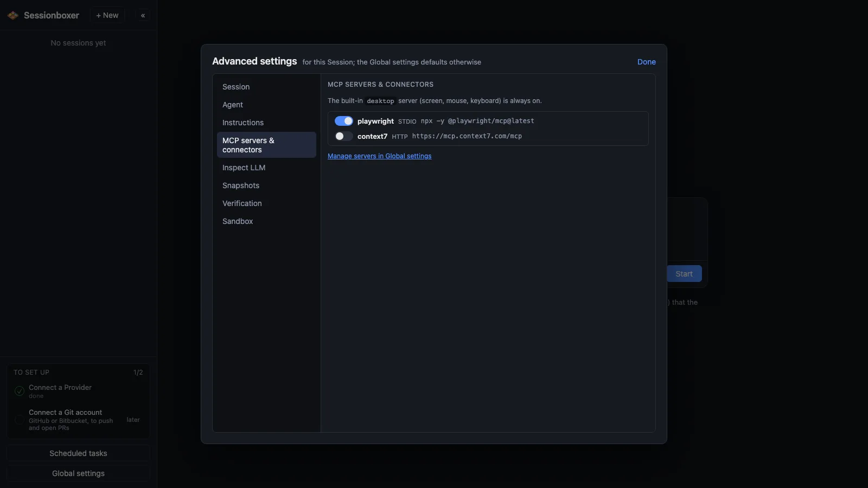868x488 pixels.
Task: Open Global settings from sidebar
Action: (x=78, y=473)
